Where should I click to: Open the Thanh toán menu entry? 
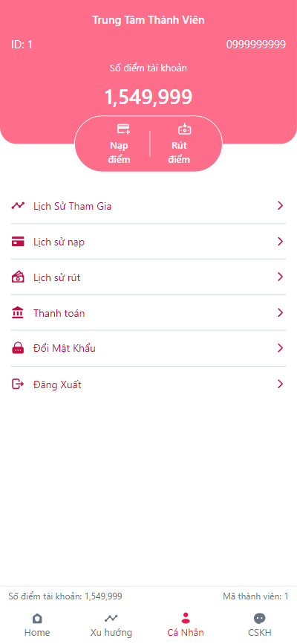pyautogui.click(x=148, y=313)
